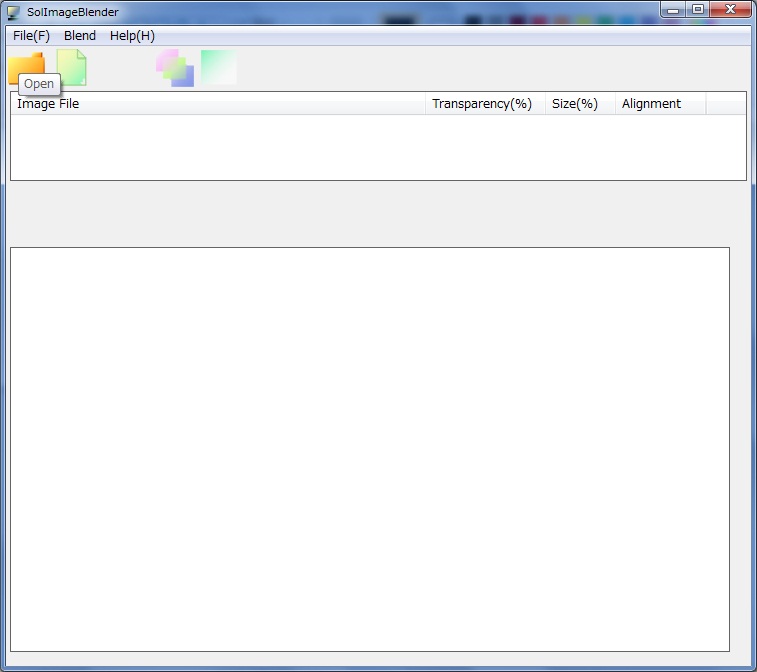Click the Alignment column header
The width and height of the screenshot is (757, 672).
point(660,104)
